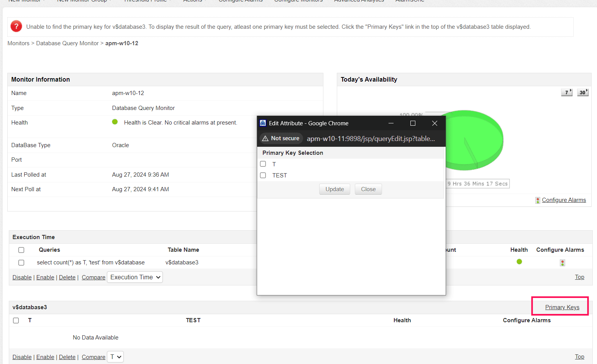Show the 30-day availability report

tap(583, 92)
